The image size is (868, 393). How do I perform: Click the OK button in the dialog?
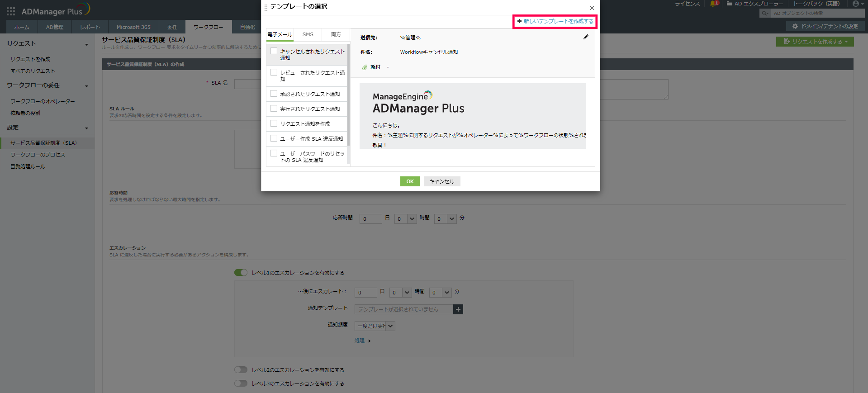pyautogui.click(x=410, y=181)
